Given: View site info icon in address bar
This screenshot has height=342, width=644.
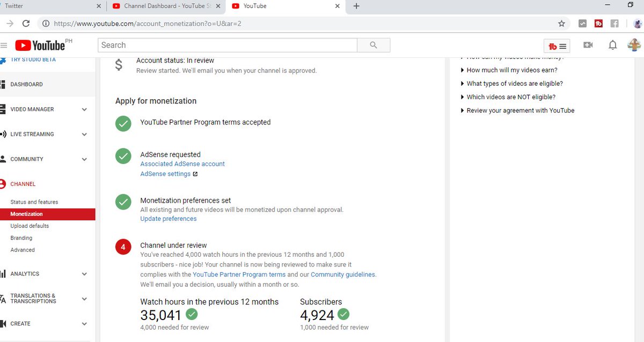Looking at the screenshot, I should click(x=46, y=24).
